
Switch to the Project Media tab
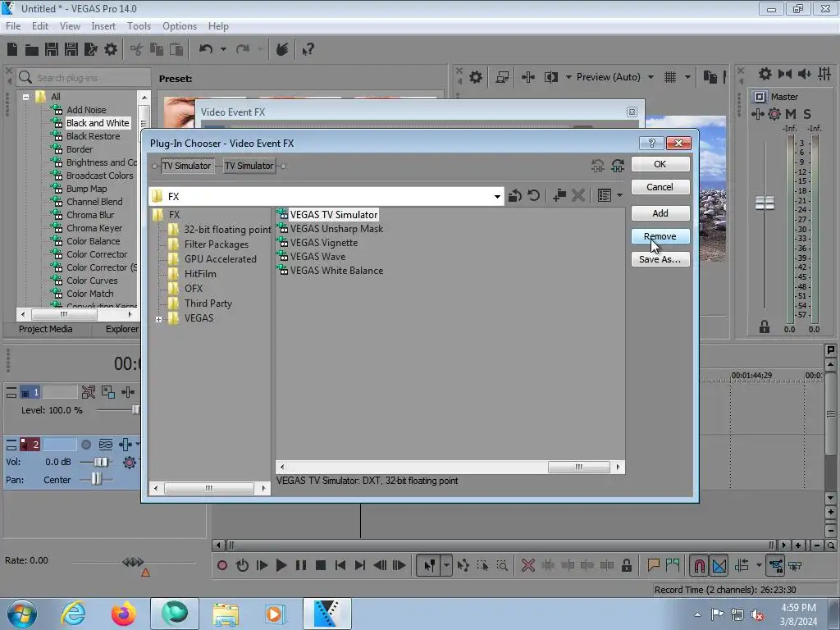click(46, 329)
